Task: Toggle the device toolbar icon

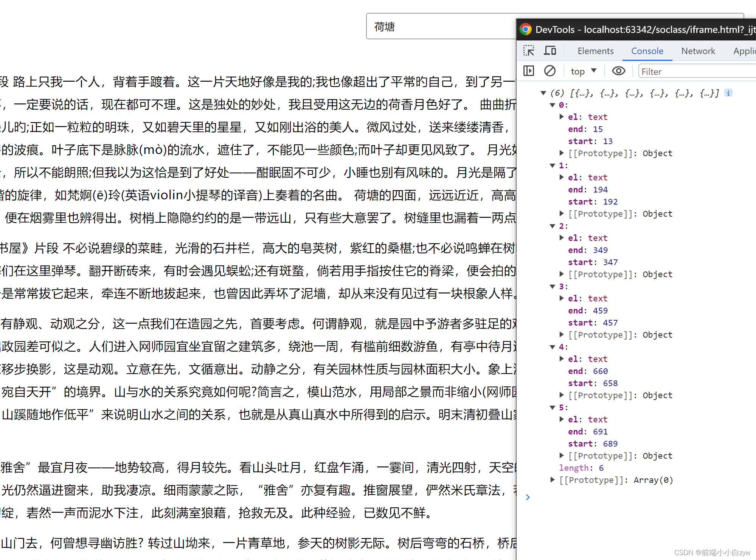Action: 550,51
